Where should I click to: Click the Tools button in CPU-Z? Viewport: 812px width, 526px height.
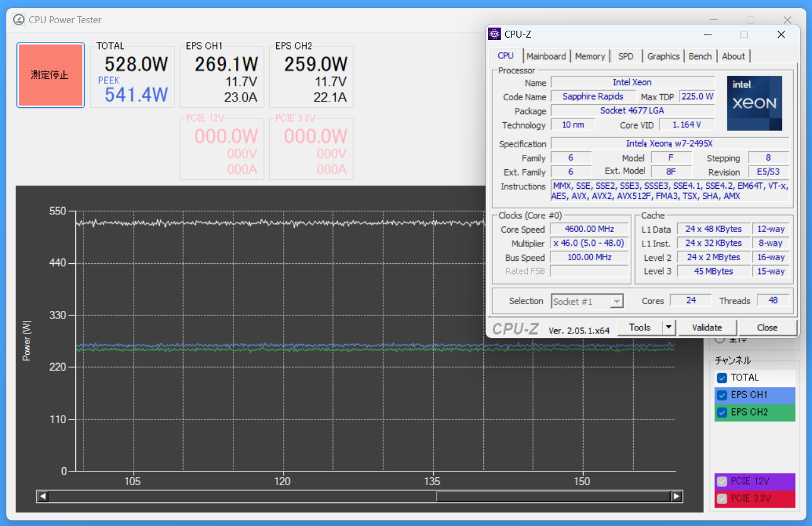pos(640,327)
